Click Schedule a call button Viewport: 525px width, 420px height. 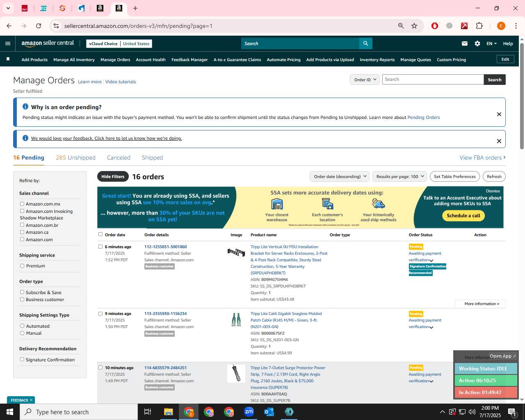[463, 215]
